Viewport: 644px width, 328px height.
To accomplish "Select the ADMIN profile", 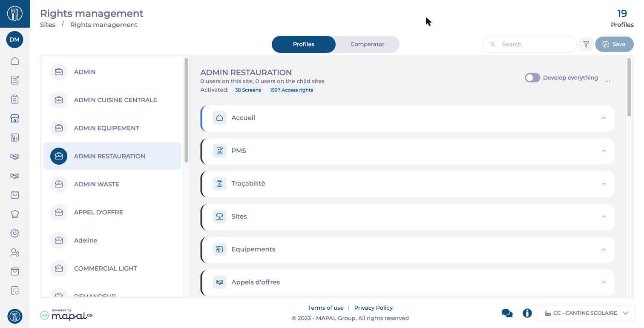I will pyautogui.click(x=112, y=72).
